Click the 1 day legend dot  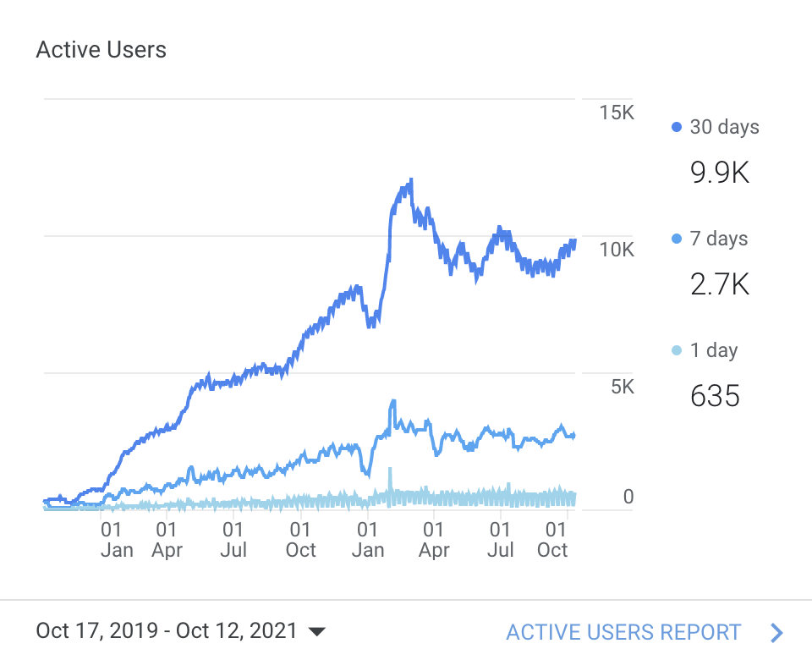[677, 350]
